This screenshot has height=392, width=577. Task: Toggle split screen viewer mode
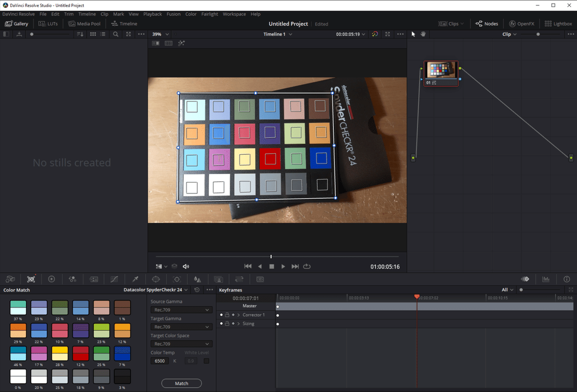(168, 43)
